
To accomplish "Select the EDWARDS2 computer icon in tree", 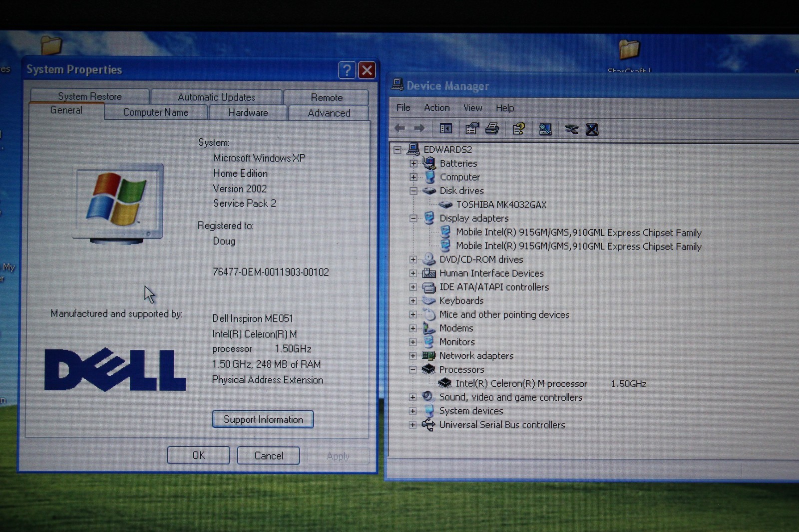I will click(413, 149).
